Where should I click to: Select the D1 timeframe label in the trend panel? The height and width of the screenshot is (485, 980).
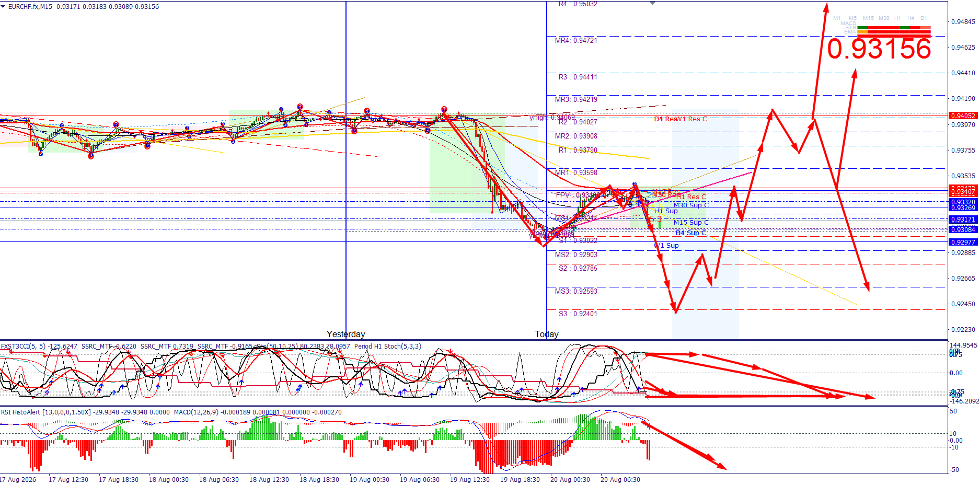[924, 18]
